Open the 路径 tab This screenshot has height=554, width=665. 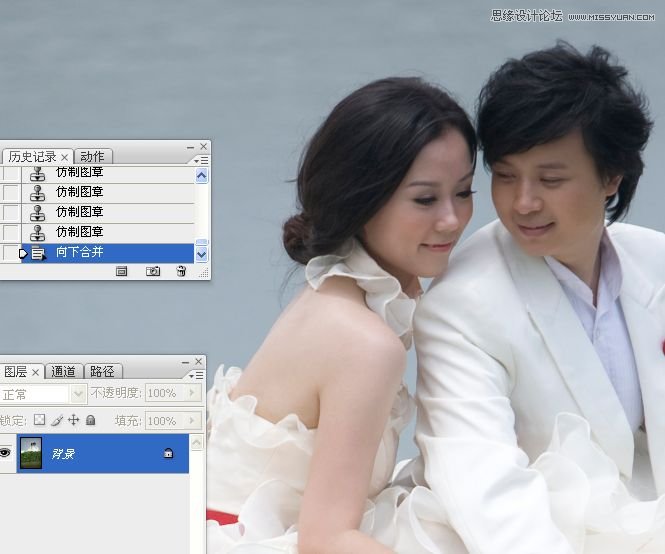point(101,372)
